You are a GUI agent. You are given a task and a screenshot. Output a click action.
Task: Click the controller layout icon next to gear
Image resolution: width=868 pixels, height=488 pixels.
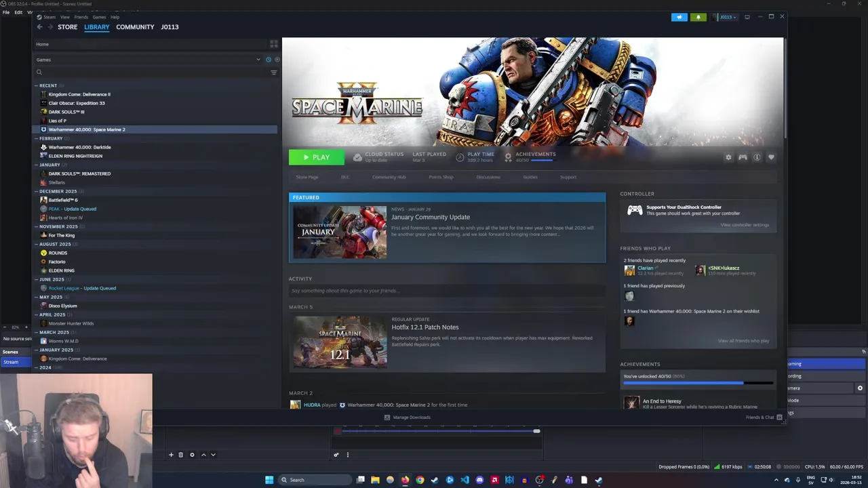[x=743, y=157]
